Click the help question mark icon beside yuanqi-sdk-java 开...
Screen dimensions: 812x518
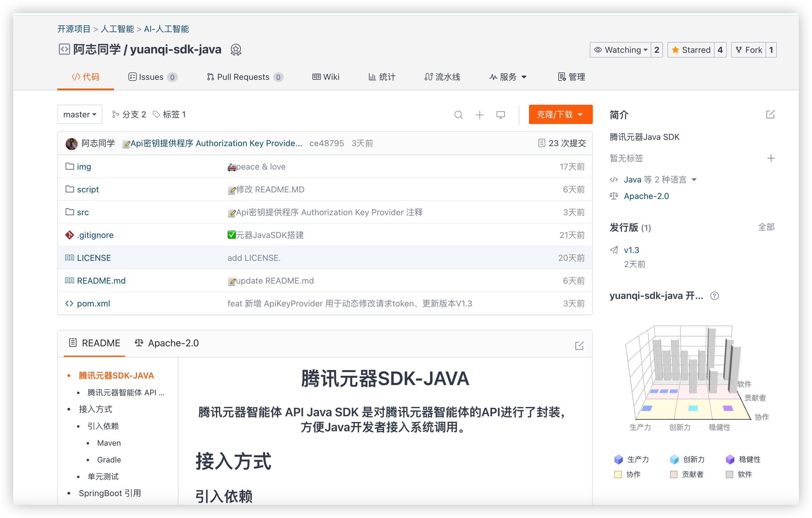click(714, 296)
